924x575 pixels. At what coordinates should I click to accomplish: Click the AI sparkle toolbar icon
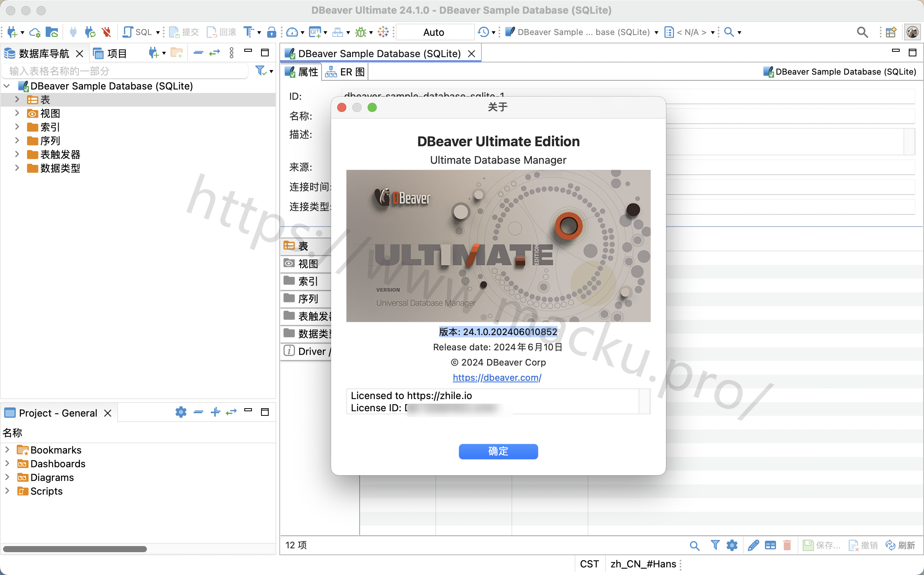pyautogui.click(x=383, y=32)
